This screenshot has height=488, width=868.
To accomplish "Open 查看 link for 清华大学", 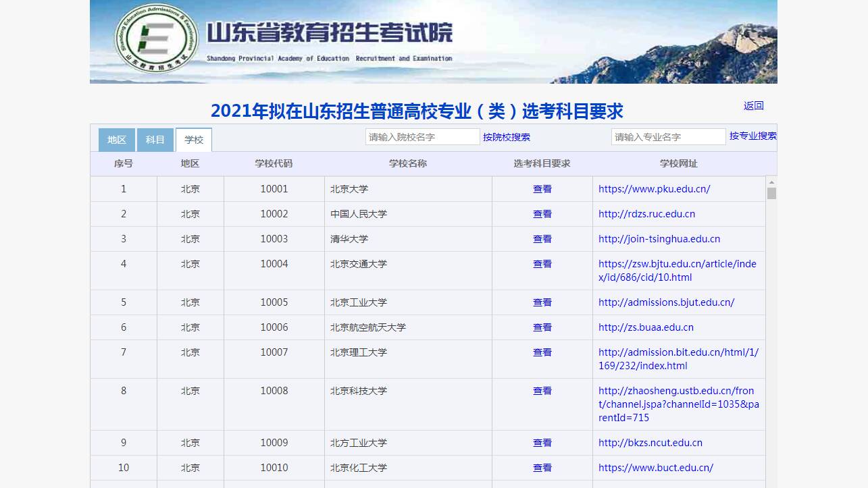I will (542, 239).
